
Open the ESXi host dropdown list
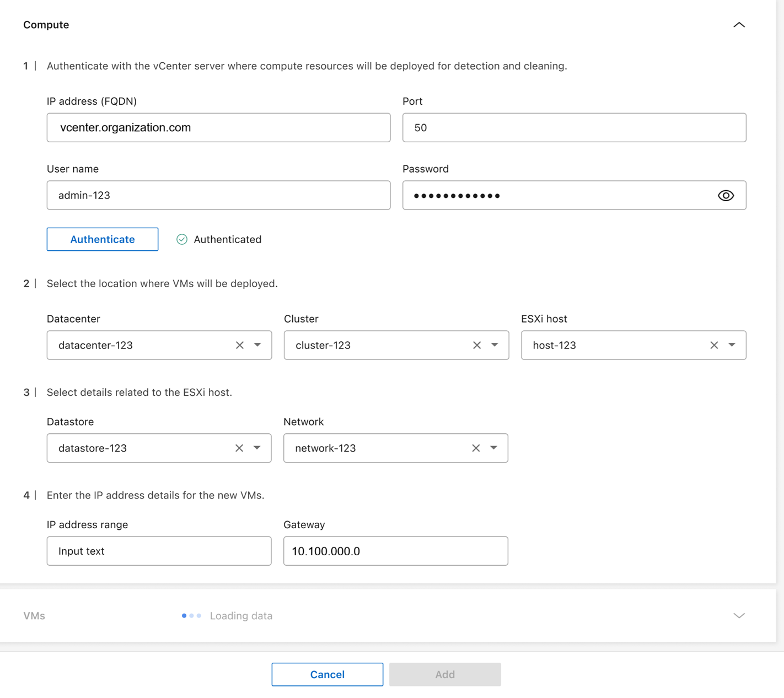[732, 345]
